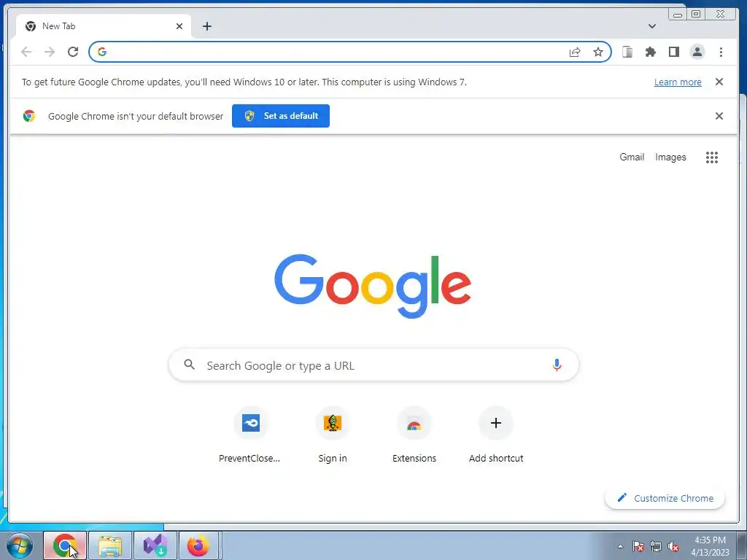Open the PreventClose shortcut
The height and width of the screenshot is (560, 747).
point(251,435)
